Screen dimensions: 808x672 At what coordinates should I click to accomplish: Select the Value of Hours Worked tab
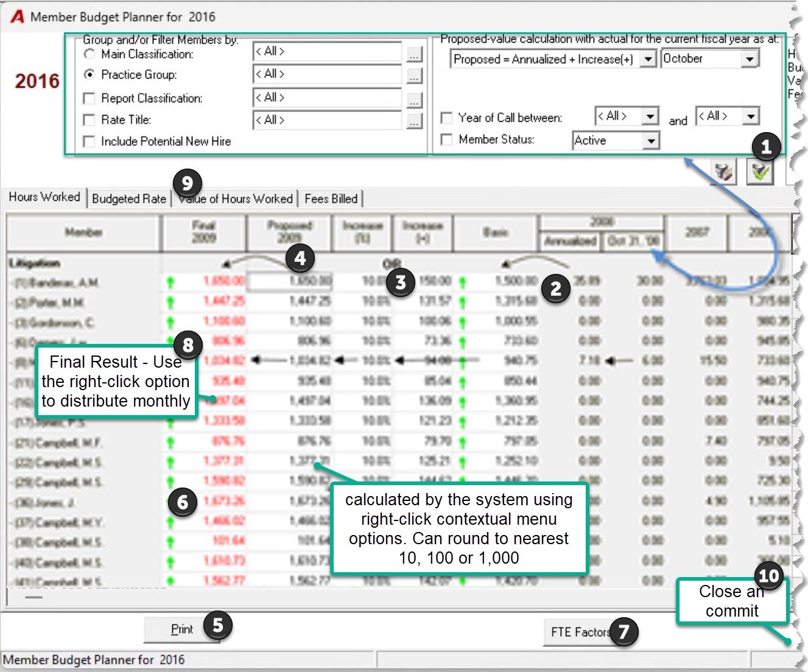click(x=236, y=198)
